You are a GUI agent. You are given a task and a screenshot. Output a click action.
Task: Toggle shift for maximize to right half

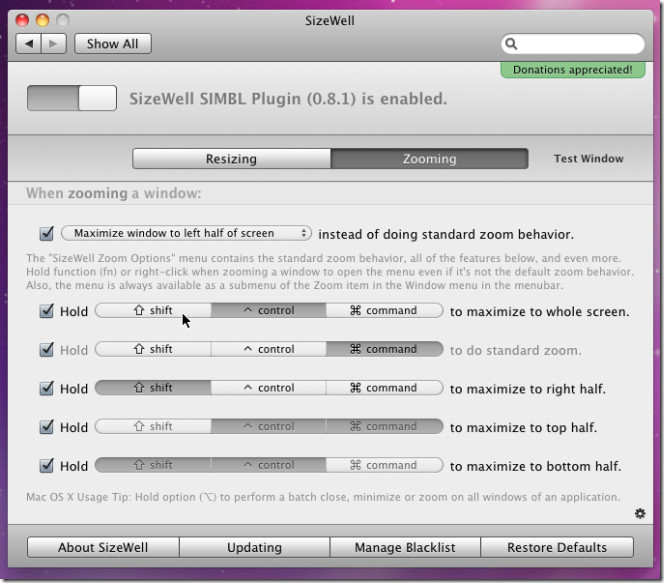[153, 388]
